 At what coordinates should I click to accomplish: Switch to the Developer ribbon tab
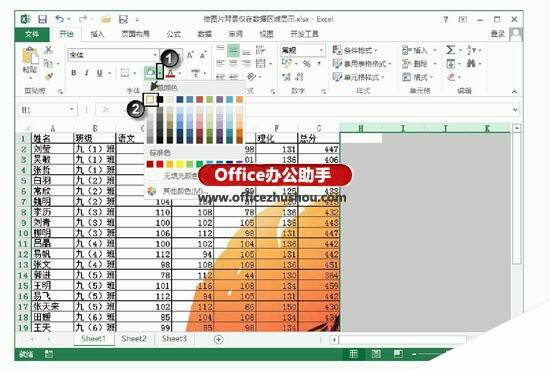(x=304, y=34)
